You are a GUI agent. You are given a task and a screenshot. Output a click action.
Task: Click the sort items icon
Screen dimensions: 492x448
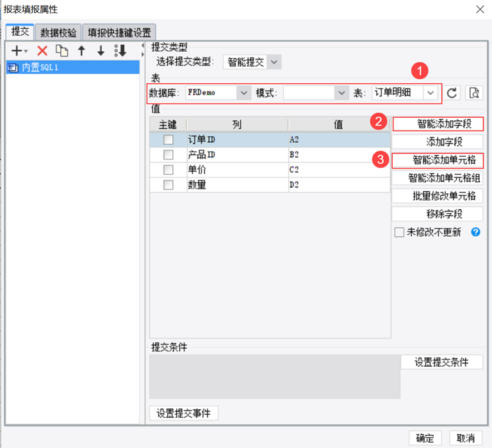tap(120, 51)
